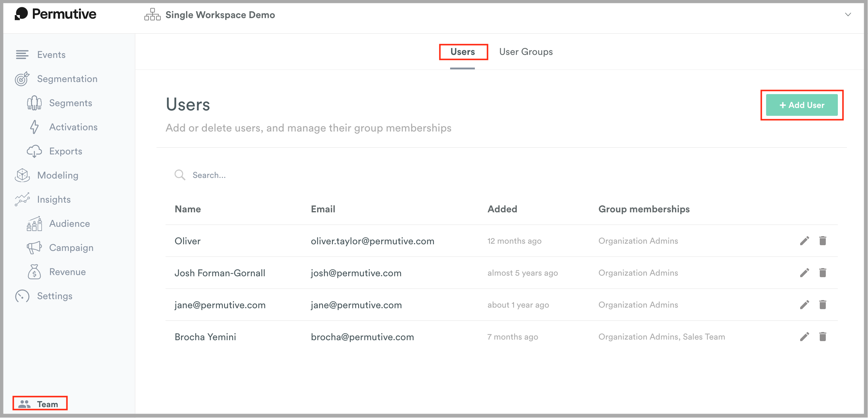Screen dimensions: 868x418
Task: Click the Oliver name cell
Action: coord(187,241)
